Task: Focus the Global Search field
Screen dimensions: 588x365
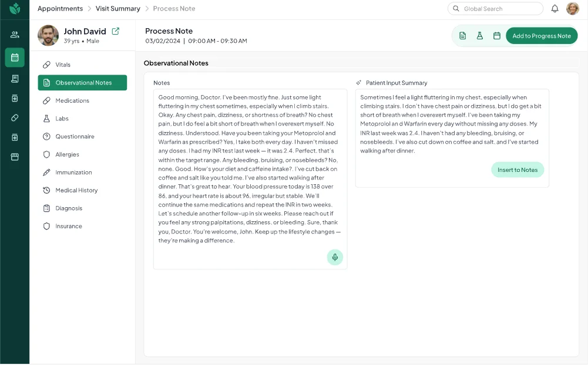Action: click(495, 8)
